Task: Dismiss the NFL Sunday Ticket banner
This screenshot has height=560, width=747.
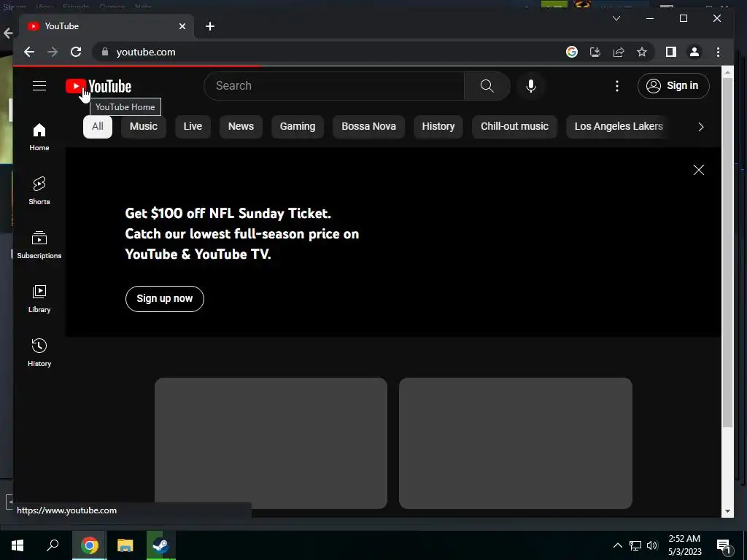Action: [698, 170]
